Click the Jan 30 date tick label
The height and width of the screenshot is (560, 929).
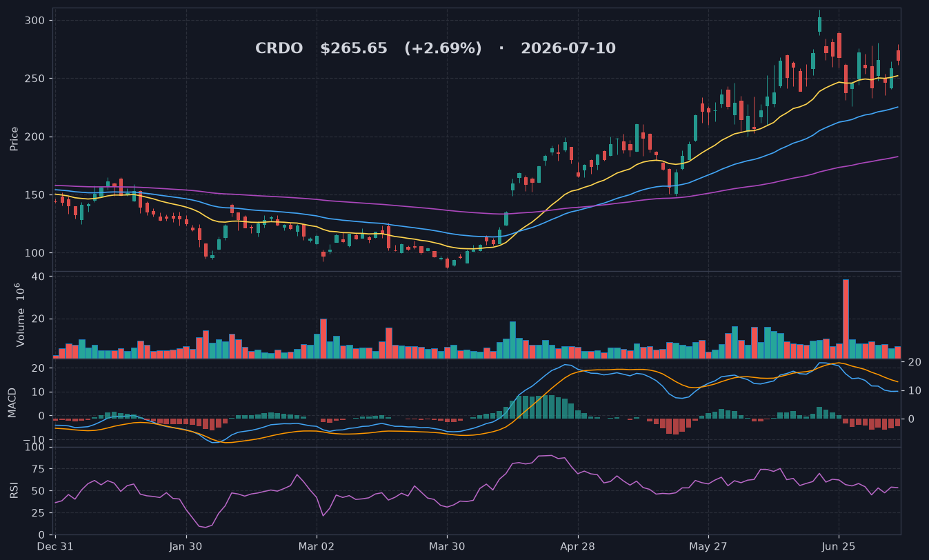[186, 546]
